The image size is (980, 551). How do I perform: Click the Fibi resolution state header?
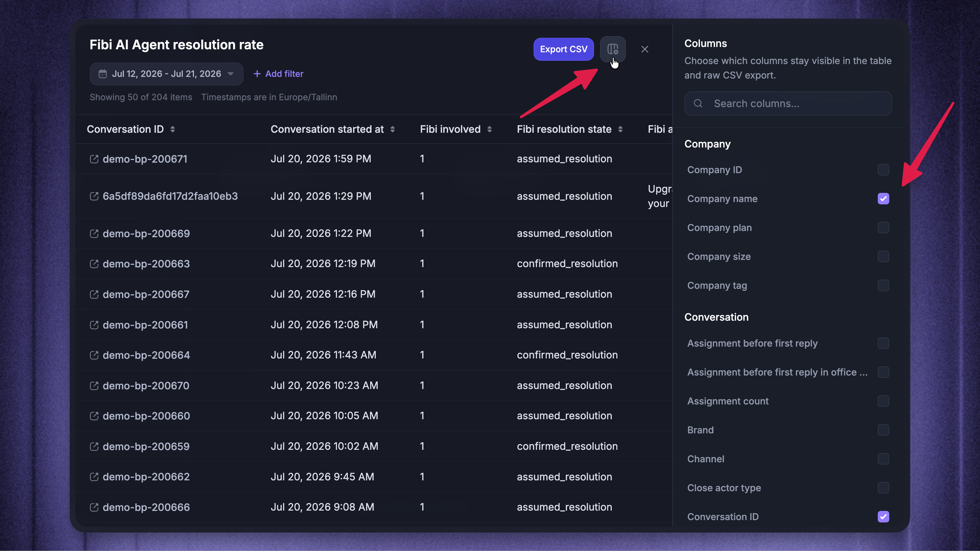pos(564,129)
